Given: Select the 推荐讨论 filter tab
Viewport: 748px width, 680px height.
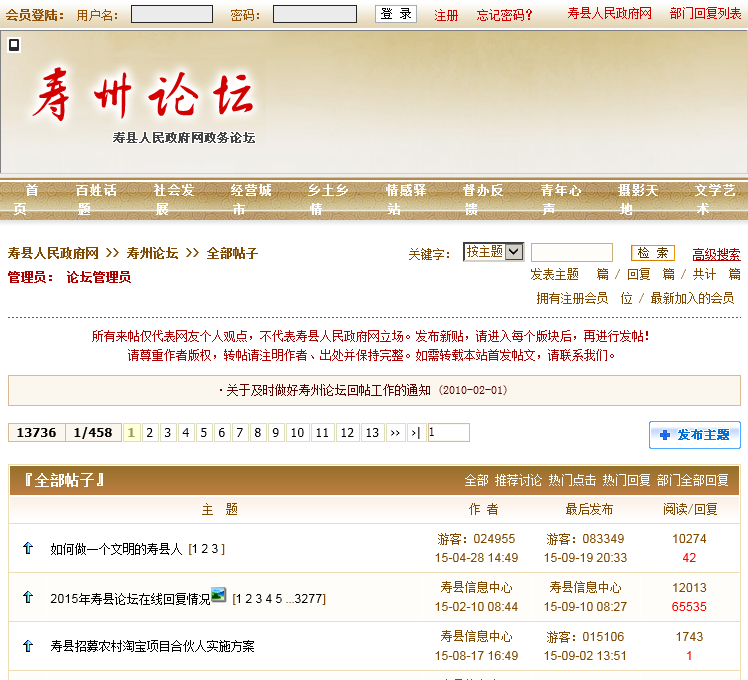Looking at the screenshot, I should click(519, 480).
